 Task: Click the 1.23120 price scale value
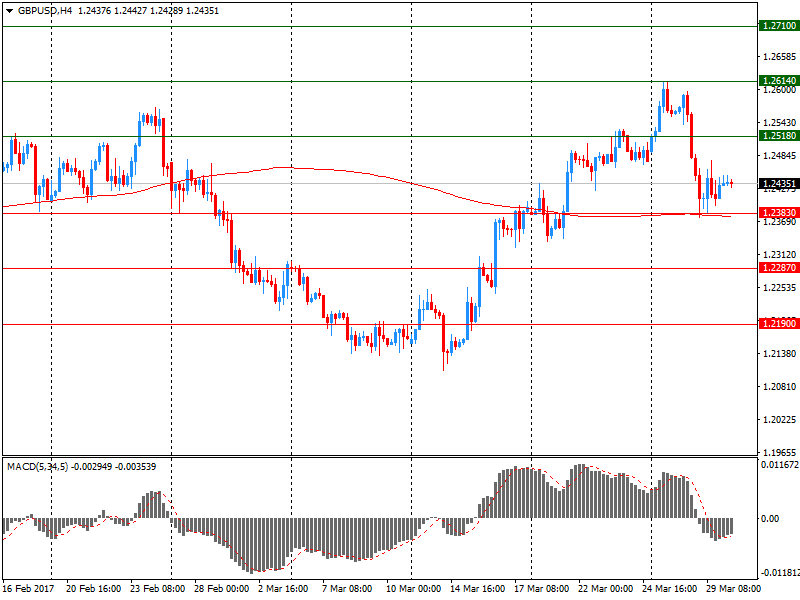pyautogui.click(x=780, y=255)
